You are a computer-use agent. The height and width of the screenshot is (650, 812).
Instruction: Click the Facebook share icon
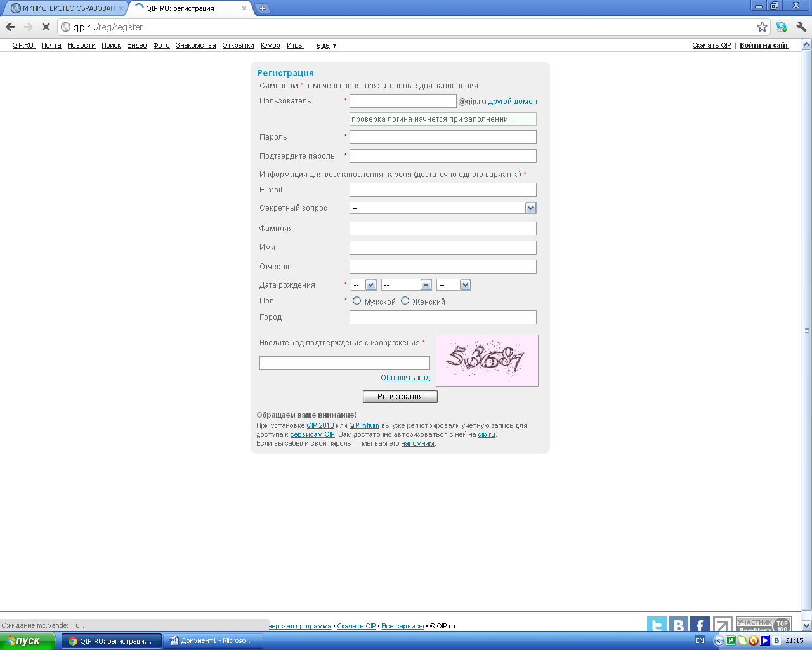700,625
